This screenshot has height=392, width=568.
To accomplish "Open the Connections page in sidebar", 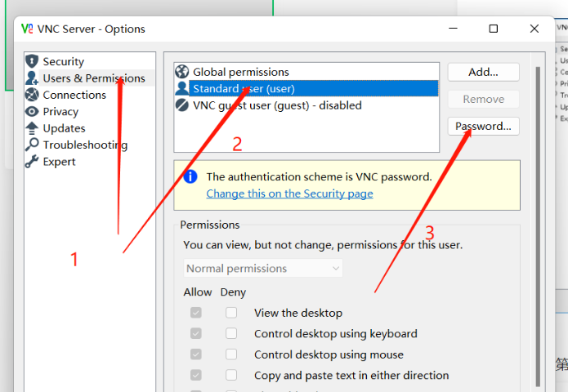I will pyautogui.click(x=74, y=95).
